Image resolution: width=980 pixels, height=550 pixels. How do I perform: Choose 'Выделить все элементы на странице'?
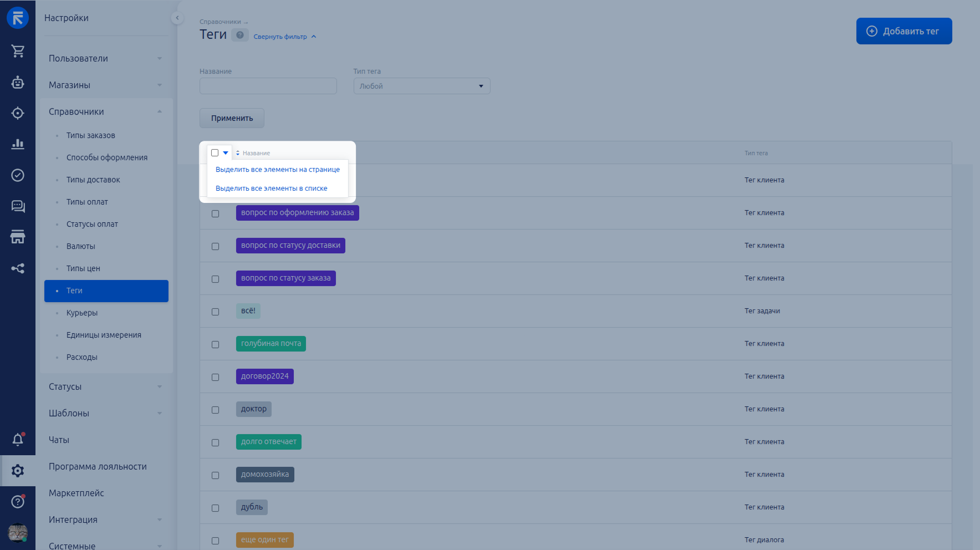point(277,170)
